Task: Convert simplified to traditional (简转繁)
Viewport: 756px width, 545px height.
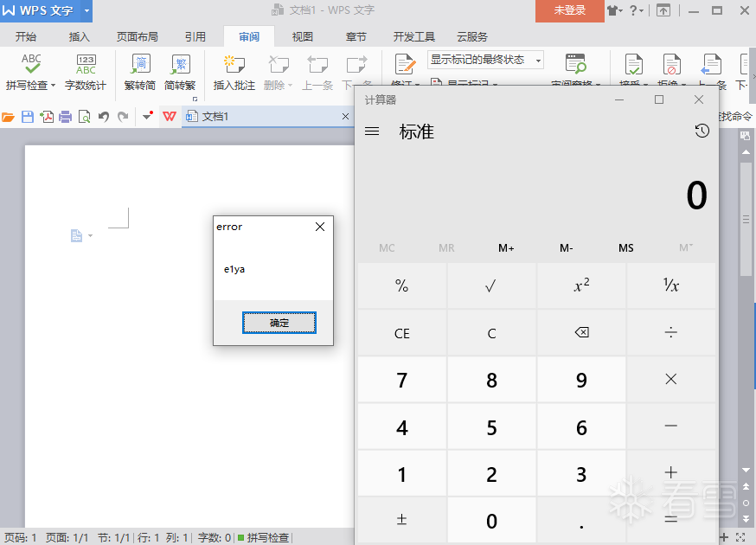Action: point(180,73)
